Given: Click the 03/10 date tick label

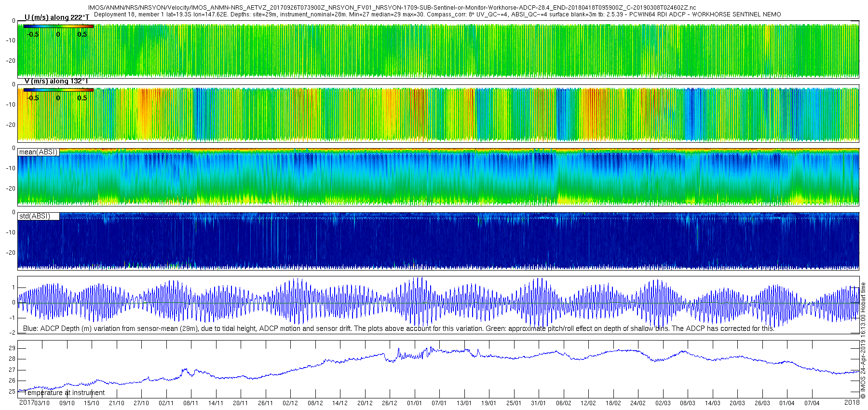Looking at the screenshot, I should pos(42,403).
